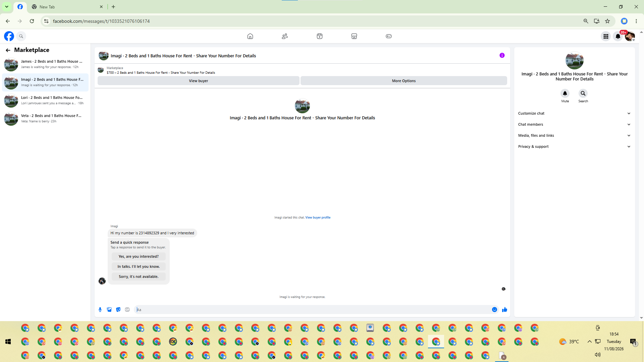Expand Customize chat section
The width and height of the screenshot is (644, 362).
(x=574, y=113)
